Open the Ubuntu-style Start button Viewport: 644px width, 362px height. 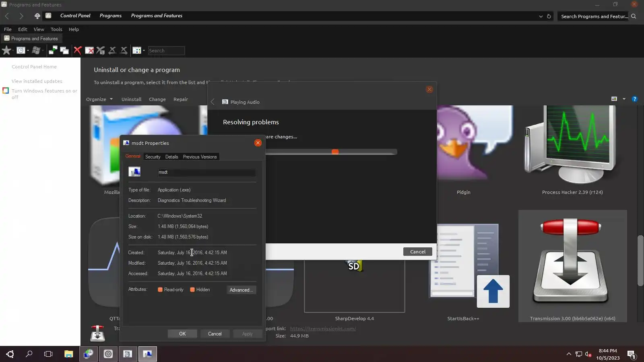pos(10,354)
